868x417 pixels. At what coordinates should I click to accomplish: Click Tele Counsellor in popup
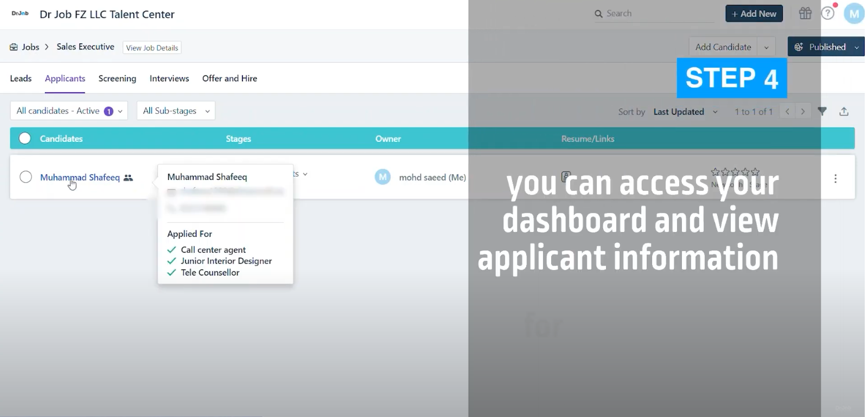click(210, 272)
